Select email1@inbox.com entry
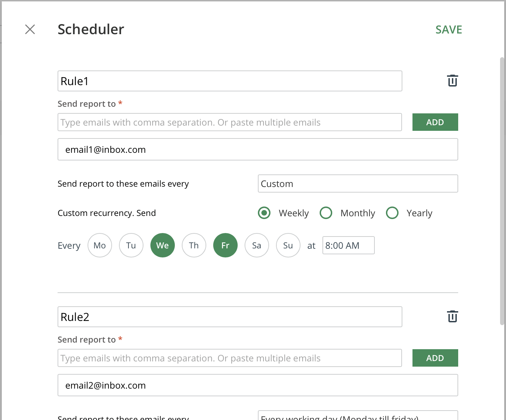 [258, 149]
